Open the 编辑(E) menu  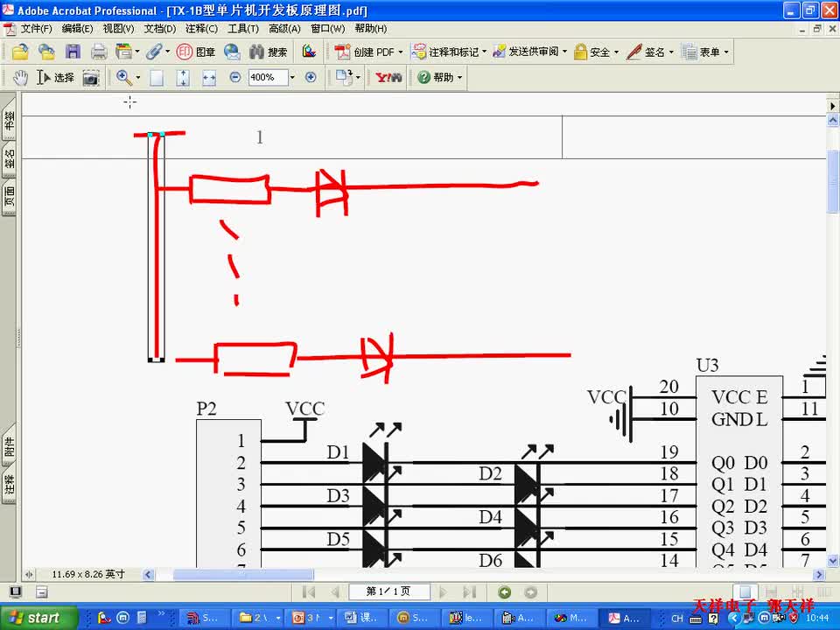[77, 28]
